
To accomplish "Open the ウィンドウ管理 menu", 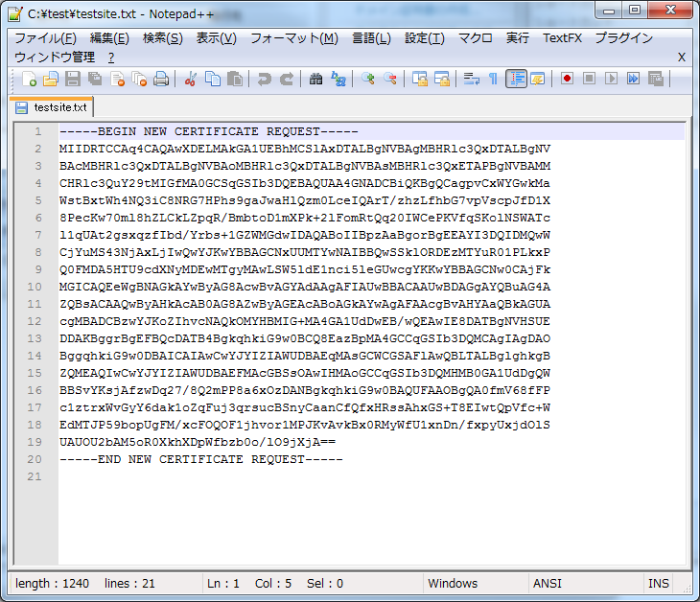I will coord(55,58).
